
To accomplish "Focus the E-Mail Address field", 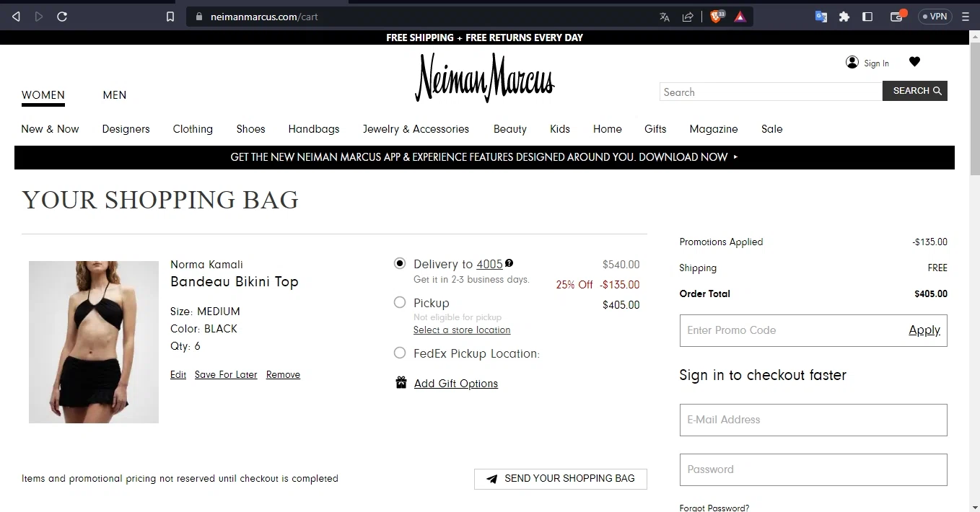I will (x=813, y=420).
